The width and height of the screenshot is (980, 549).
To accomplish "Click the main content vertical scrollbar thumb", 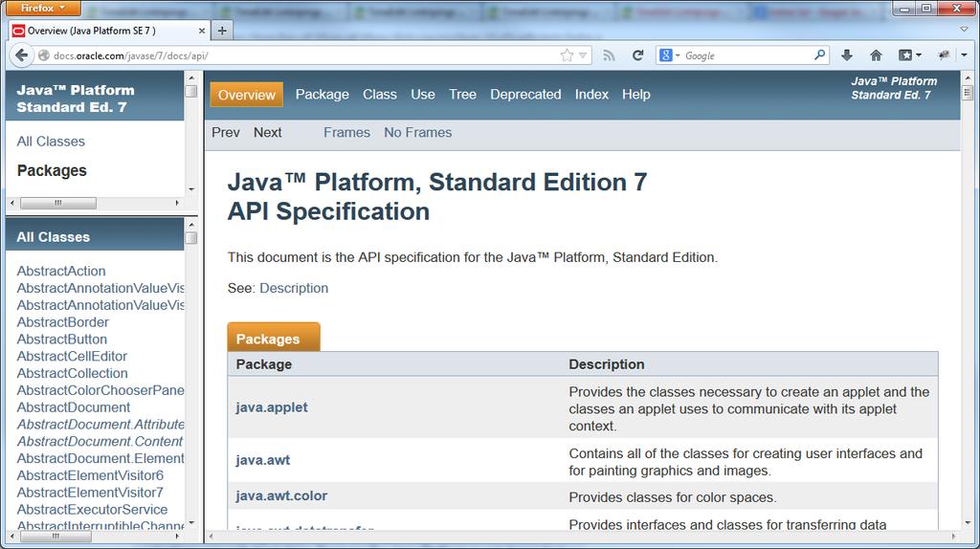I will tap(968, 94).
